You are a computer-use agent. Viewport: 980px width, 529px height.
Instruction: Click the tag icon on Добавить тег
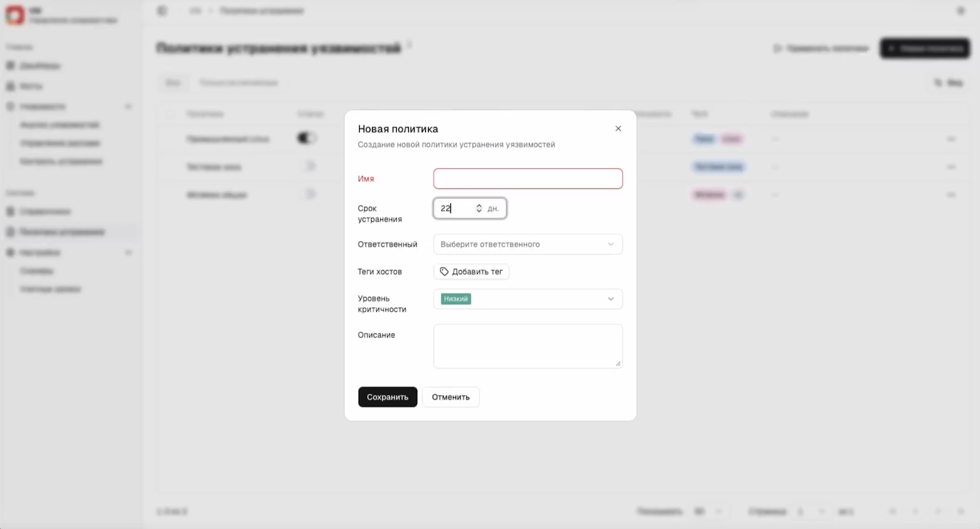pos(444,272)
